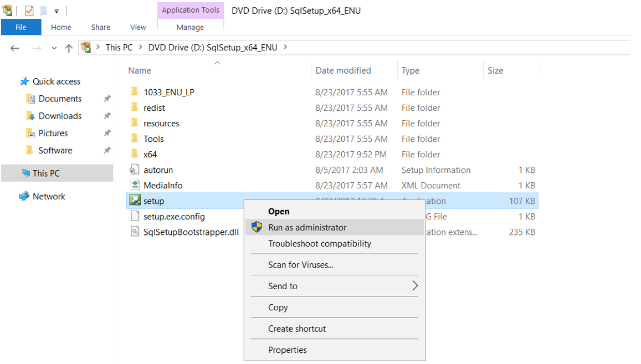This screenshot has height=364, width=641.
Task: Select the 1033_ENU_LP folder icon
Action: click(135, 91)
